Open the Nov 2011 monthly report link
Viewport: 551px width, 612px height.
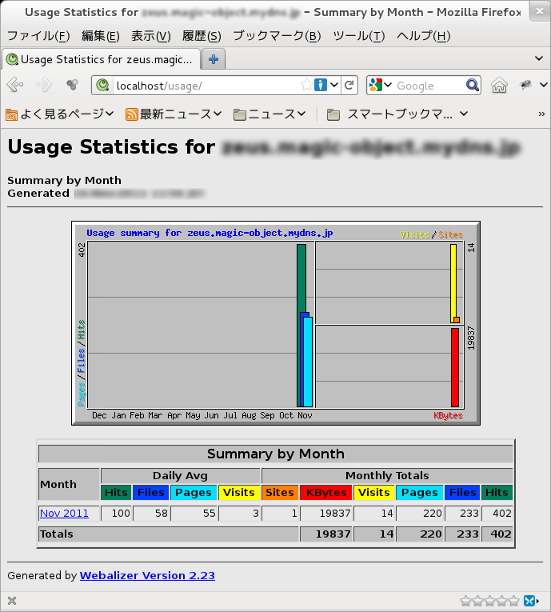pyautogui.click(x=64, y=513)
